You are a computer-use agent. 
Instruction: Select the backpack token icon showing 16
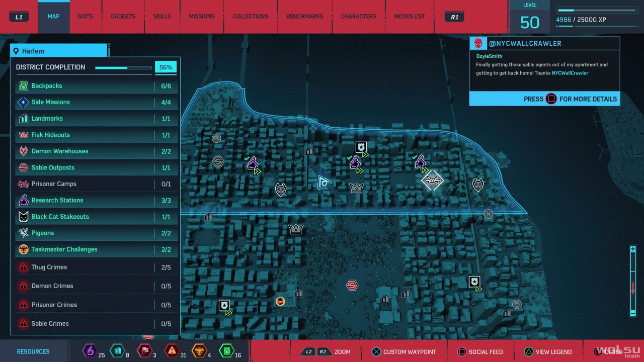226,350
